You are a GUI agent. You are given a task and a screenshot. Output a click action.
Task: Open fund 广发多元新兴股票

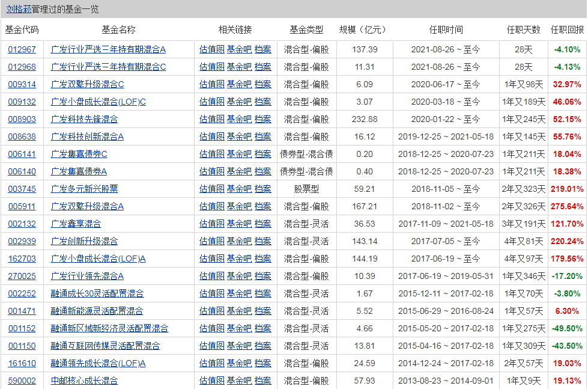click(84, 189)
